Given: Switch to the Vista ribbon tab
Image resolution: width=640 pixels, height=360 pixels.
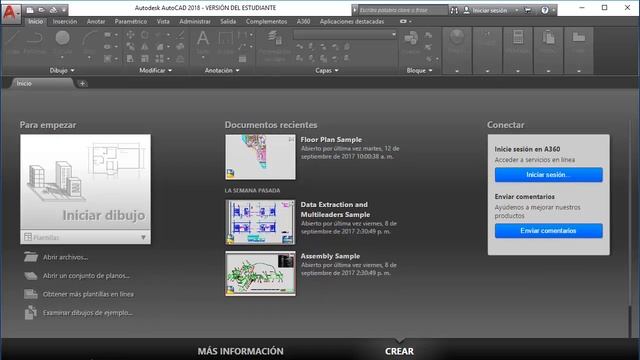Looking at the screenshot, I should click(x=163, y=22).
